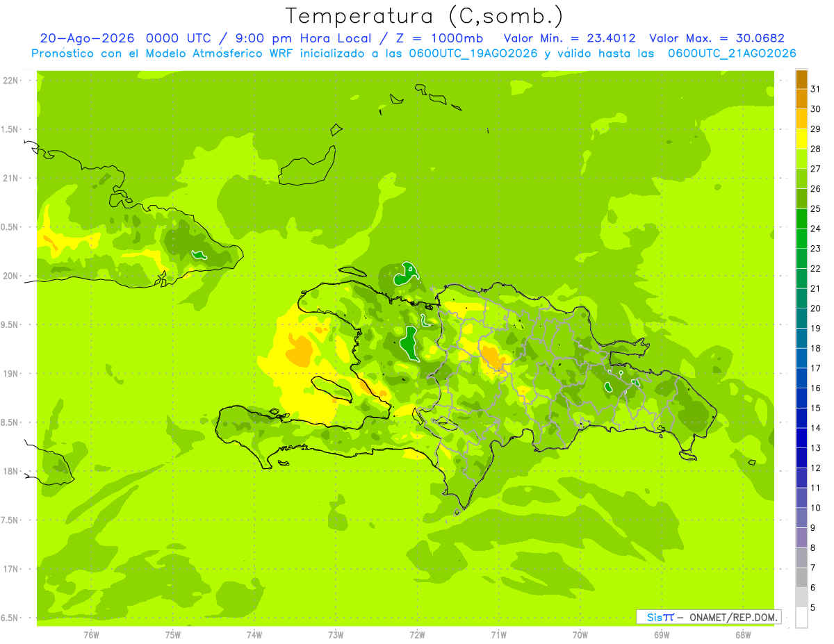Click the 76W longitude axis label
Viewport: 834px width, 644px height.
pos(91,635)
